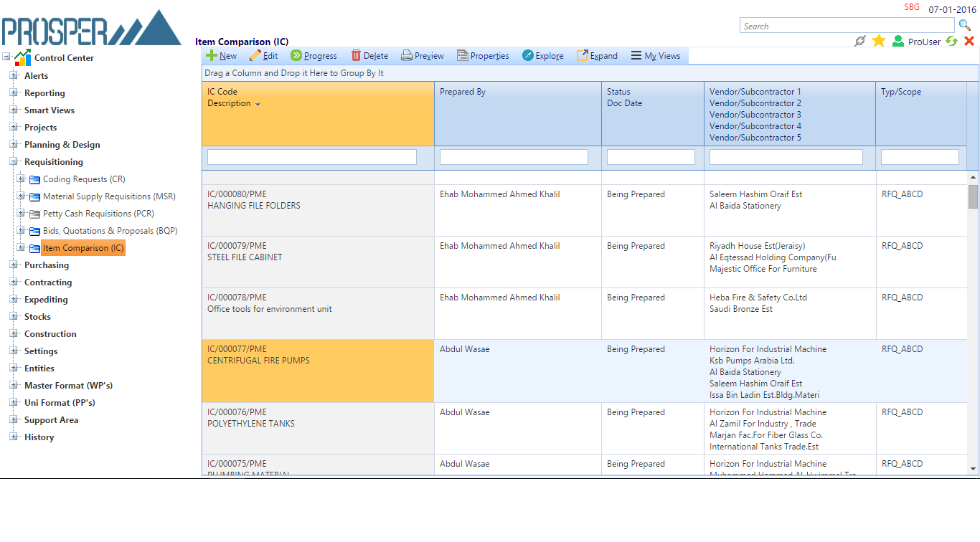Click the scrollbar down arrow
Viewport: 980px width, 542px height.
(x=973, y=469)
